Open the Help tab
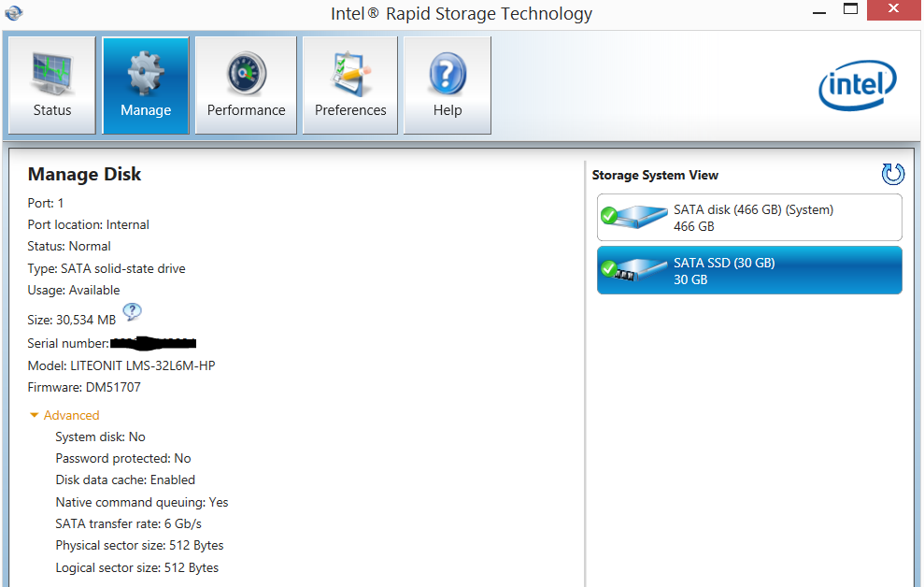 click(448, 85)
